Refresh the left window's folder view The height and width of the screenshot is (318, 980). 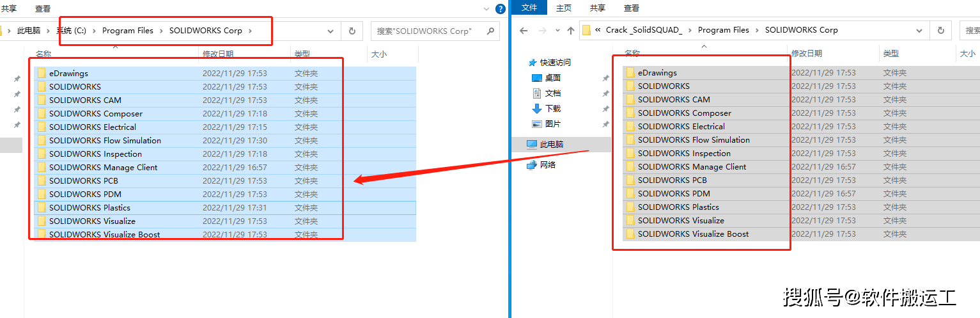(x=352, y=31)
